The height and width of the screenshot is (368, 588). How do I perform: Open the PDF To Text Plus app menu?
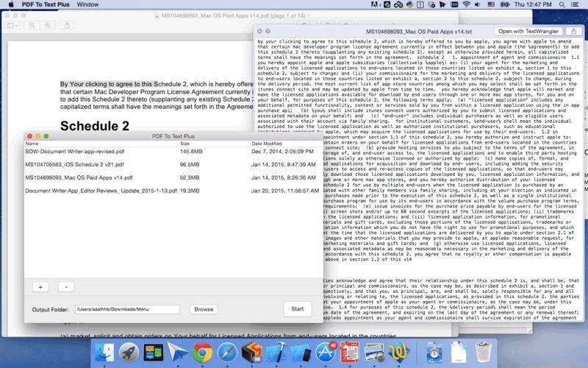tap(46, 4)
